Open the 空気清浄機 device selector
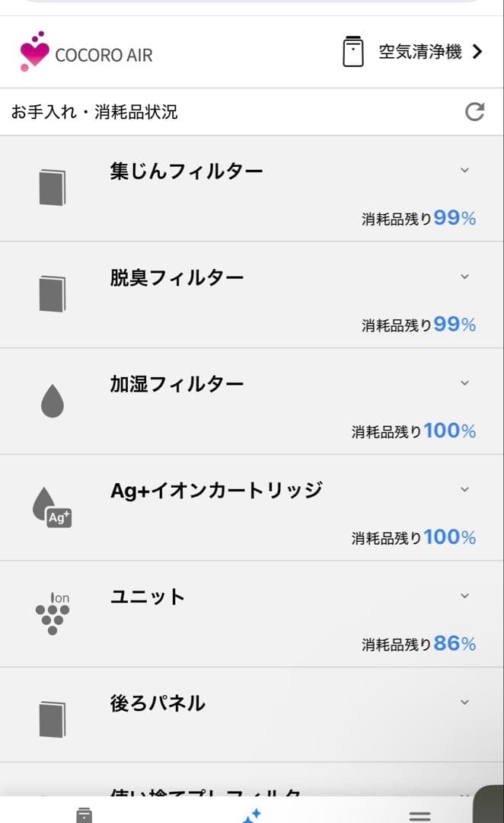The width and height of the screenshot is (504, 823). 430,52
